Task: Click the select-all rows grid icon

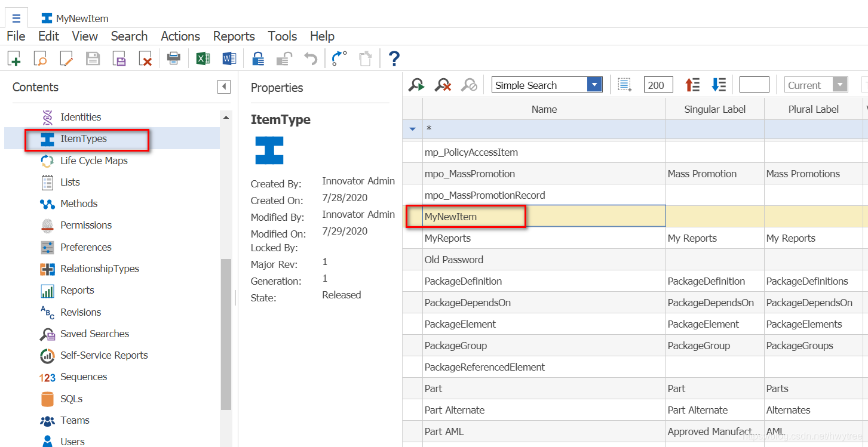Action: click(625, 85)
